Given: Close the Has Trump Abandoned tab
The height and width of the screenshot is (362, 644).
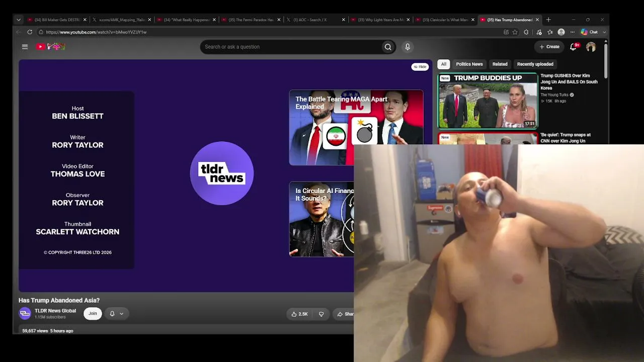Looking at the screenshot, I should click(537, 20).
